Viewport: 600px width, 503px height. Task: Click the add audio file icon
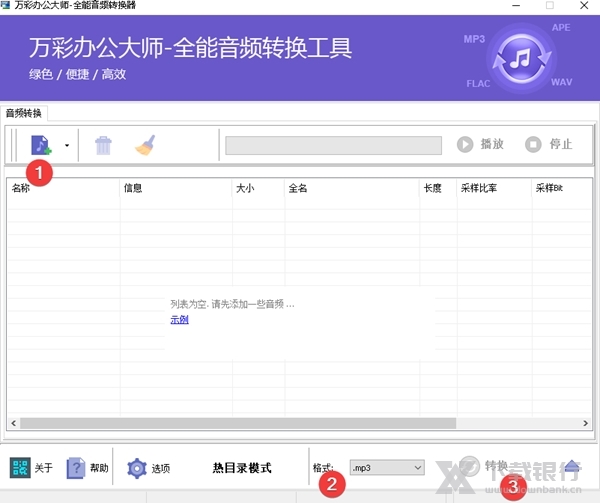(41, 145)
